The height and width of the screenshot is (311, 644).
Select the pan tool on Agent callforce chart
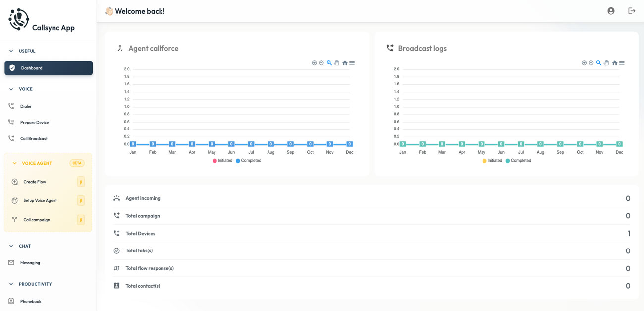336,62
